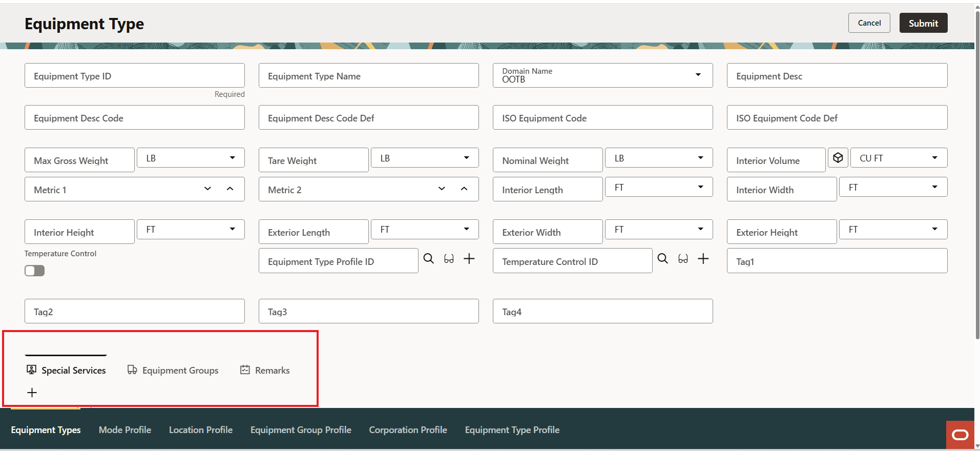980x451 pixels.
Task: Open the Exterior Width unit dropdown
Action: (x=659, y=229)
